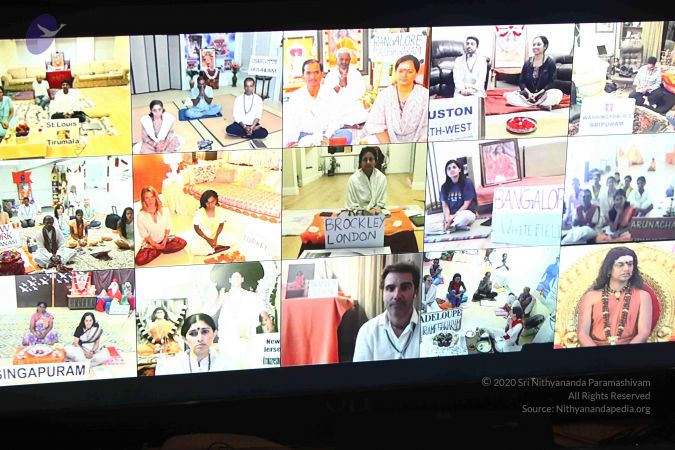Image resolution: width=675 pixels, height=450 pixels.
Task: Click the bird logo in top-left corner
Action: [43, 33]
